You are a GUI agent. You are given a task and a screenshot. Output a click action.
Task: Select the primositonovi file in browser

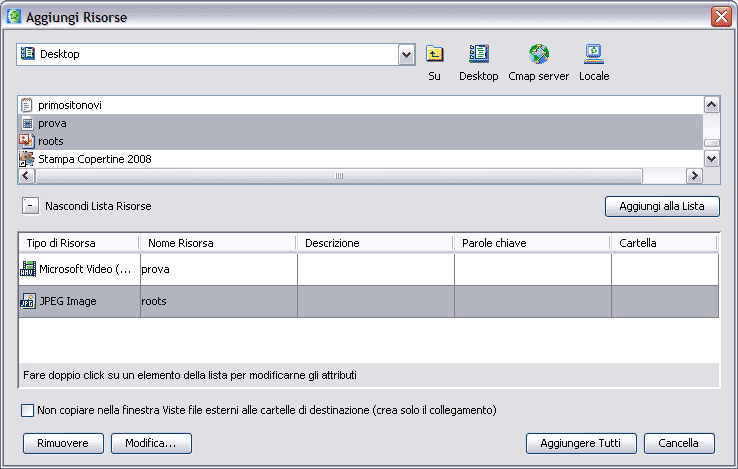70,105
